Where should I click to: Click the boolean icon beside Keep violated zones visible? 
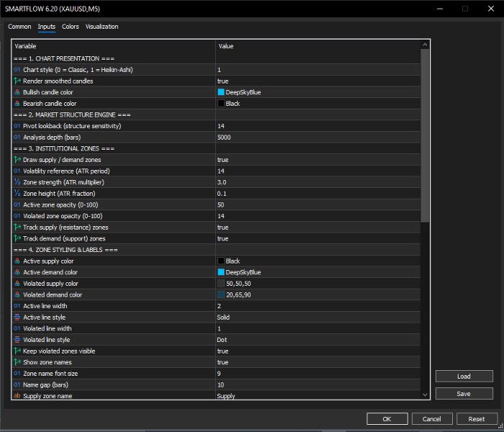17,351
